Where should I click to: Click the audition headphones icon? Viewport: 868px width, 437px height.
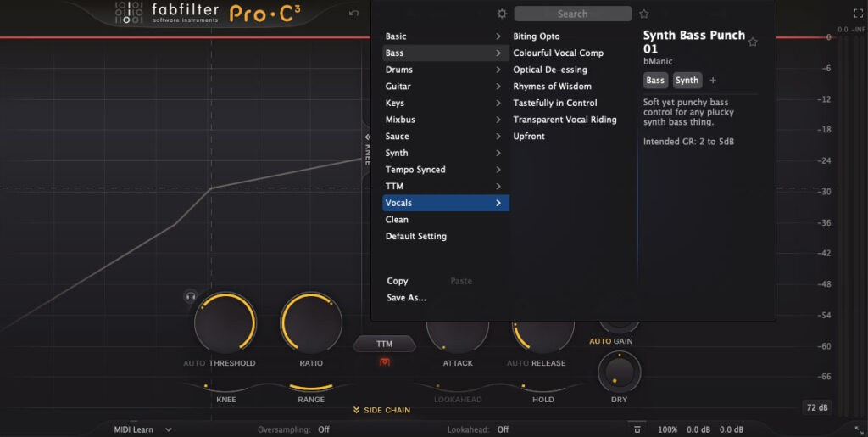[191, 296]
